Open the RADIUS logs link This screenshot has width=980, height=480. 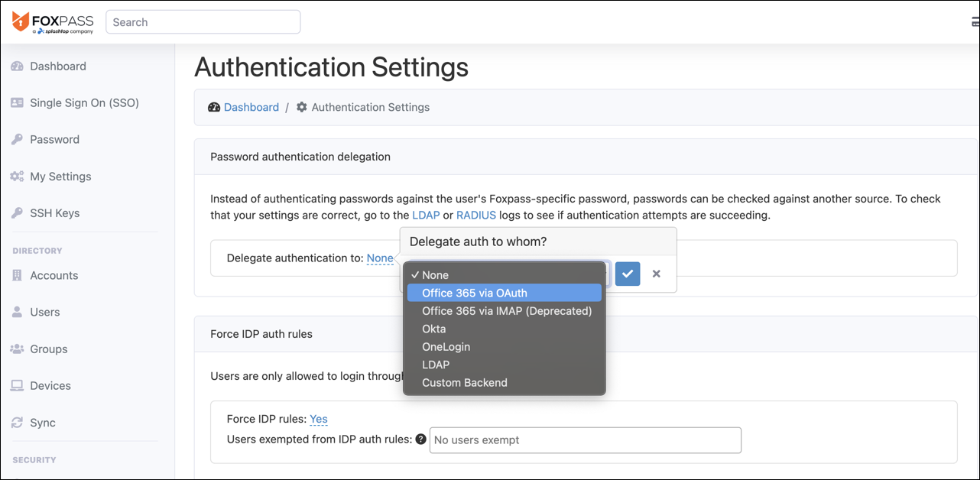pyautogui.click(x=476, y=216)
